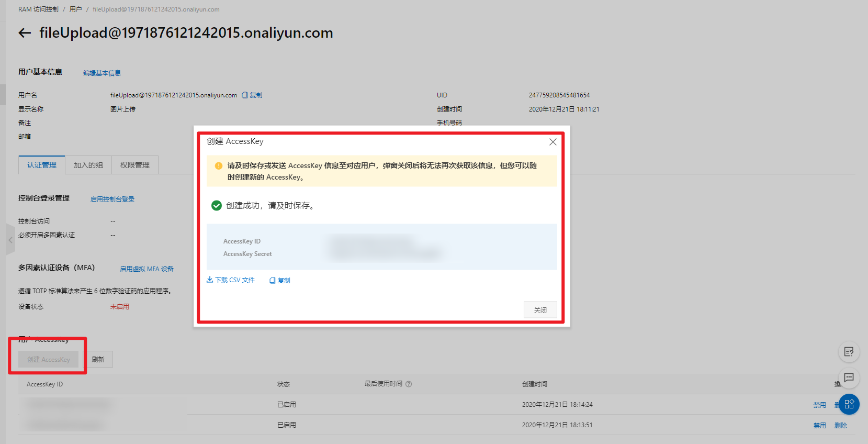Click the 启用虚拟 MFA 设备 link

146,269
